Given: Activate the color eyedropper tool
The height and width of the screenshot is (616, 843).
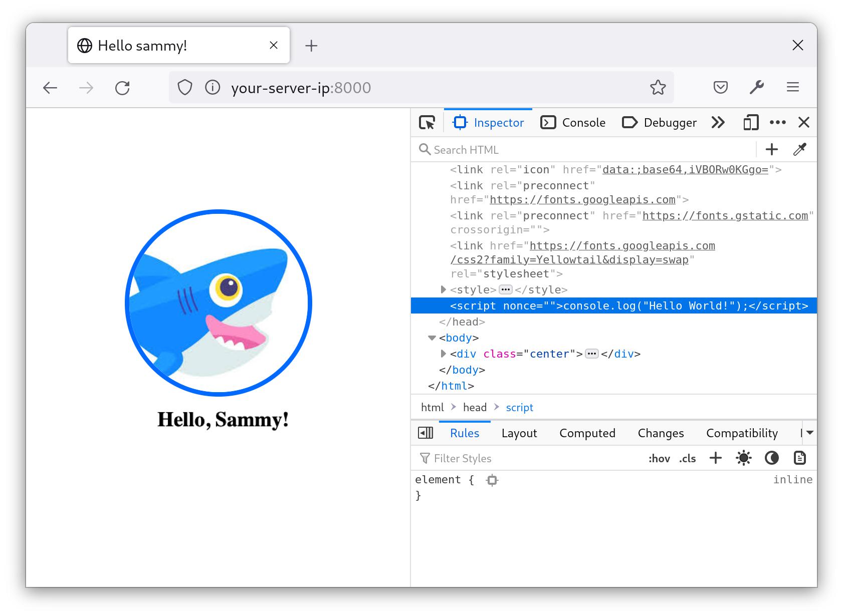Looking at the screenshot, I should (799, 149).
